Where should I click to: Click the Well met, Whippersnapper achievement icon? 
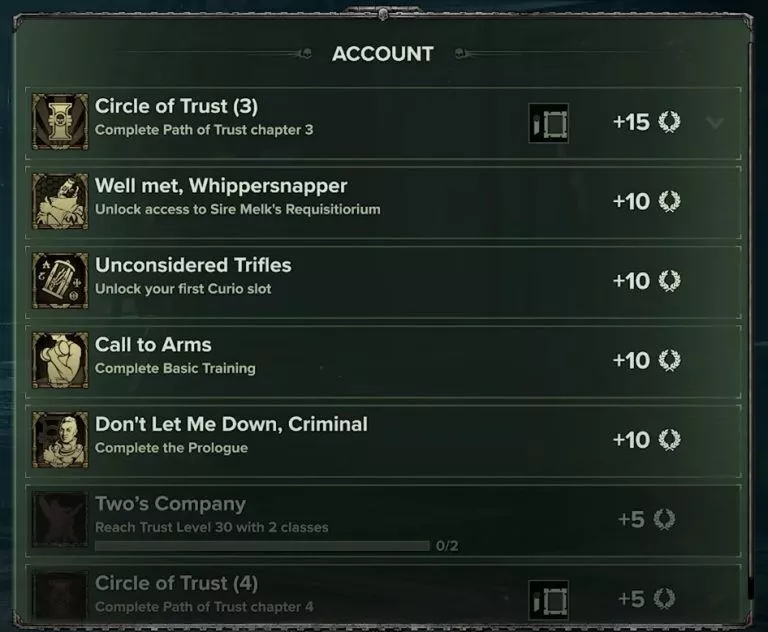(60, 201)
